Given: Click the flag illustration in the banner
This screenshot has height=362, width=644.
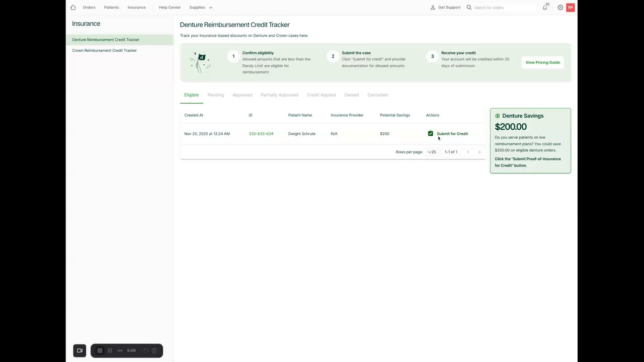Looking at the screenshot, I should (x=200, y=62).
